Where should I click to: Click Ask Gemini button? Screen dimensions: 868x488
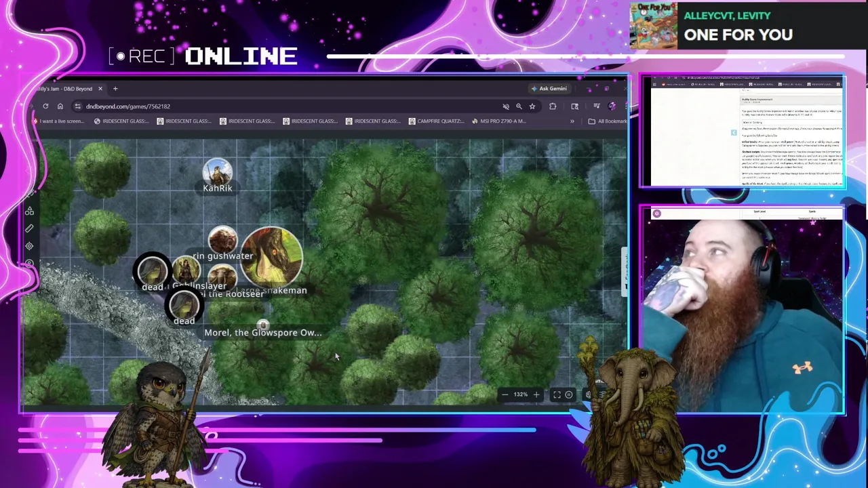click(x=549, y=89)
